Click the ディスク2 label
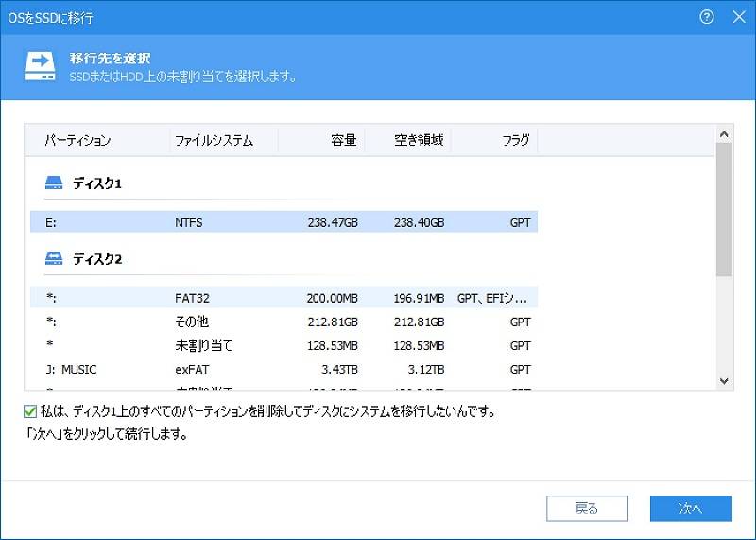Viewport: 756px width, 540px height. pos(97,259)
